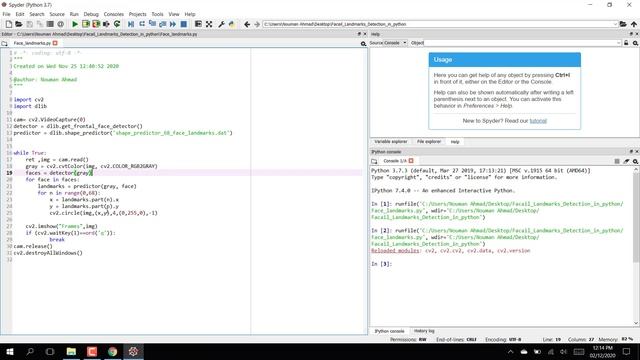Viewport: 640px width, 360px height.
Task: Click the Stop debugging blue square
Action: coord(184,24)
